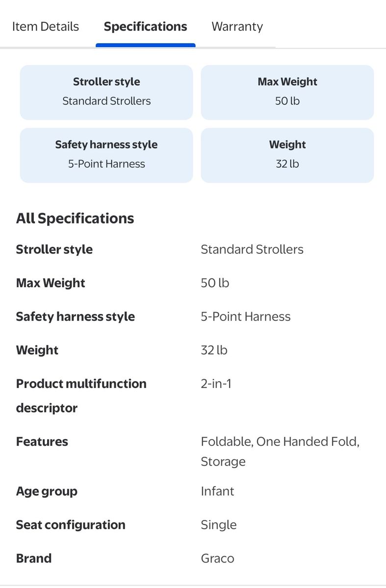The width and height of the screenshot is (386, 588).
Task: Click the Standard Strollers value in the list
Action: point(252,249)
